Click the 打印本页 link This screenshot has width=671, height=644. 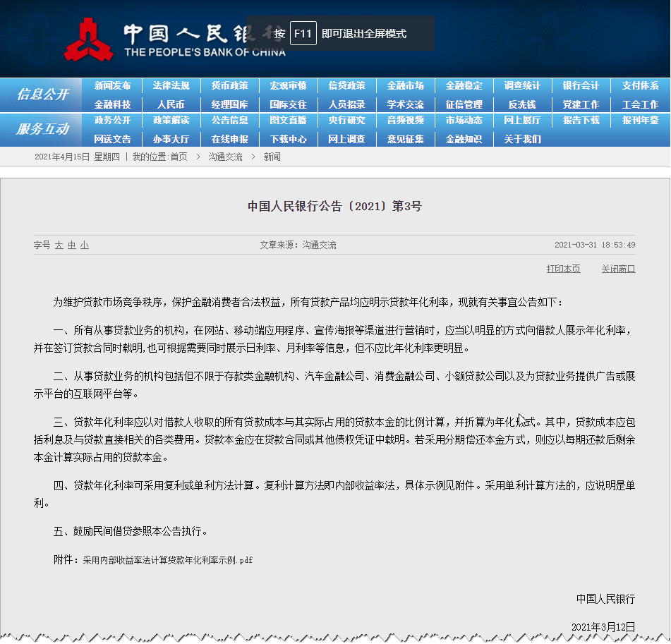point(563,269)
